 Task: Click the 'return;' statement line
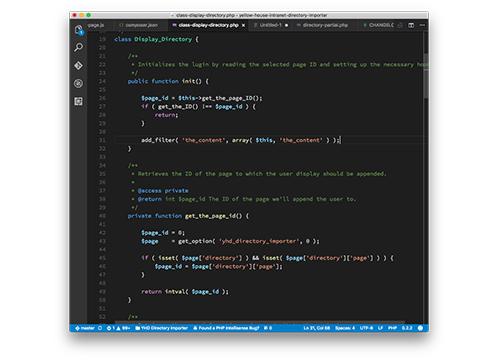[x=166, y=115]
